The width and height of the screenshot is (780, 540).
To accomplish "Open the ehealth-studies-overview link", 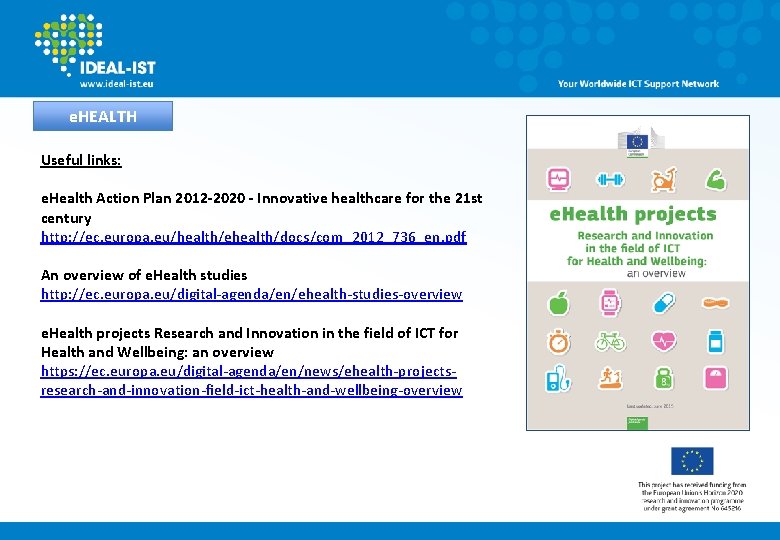I will (x=252, y=294).
